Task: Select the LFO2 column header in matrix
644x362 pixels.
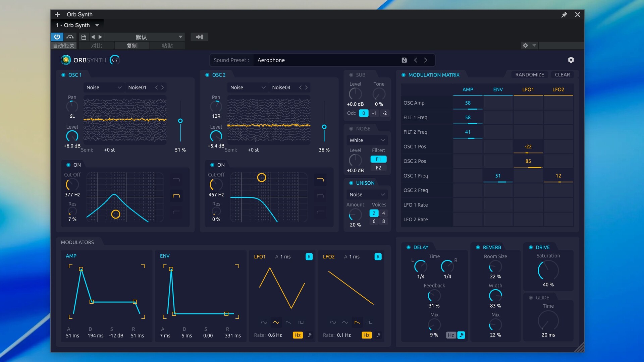Action: pyautogui.click(x=558, y=89)
